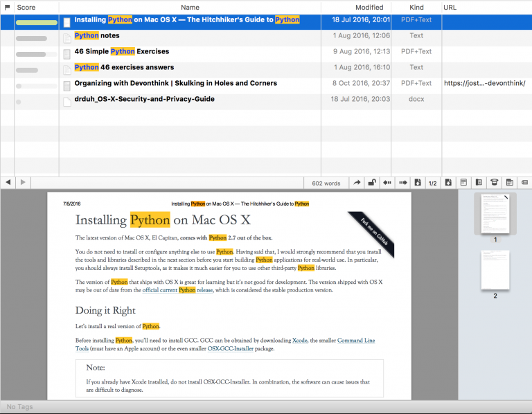Select 'drduh_OS-X-Security-and-Privacy-Guide' document
The width and height of the screenshot is (532, 414).
tap(144, 99)
